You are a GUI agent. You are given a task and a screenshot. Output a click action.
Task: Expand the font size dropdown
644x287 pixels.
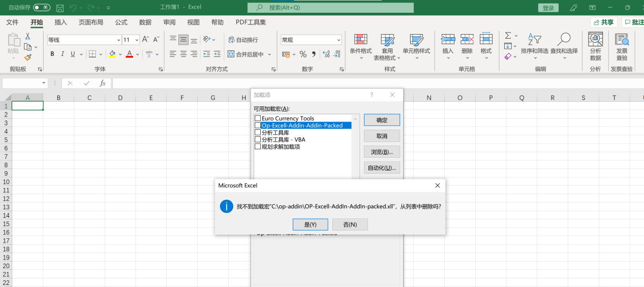click(137, 40)
